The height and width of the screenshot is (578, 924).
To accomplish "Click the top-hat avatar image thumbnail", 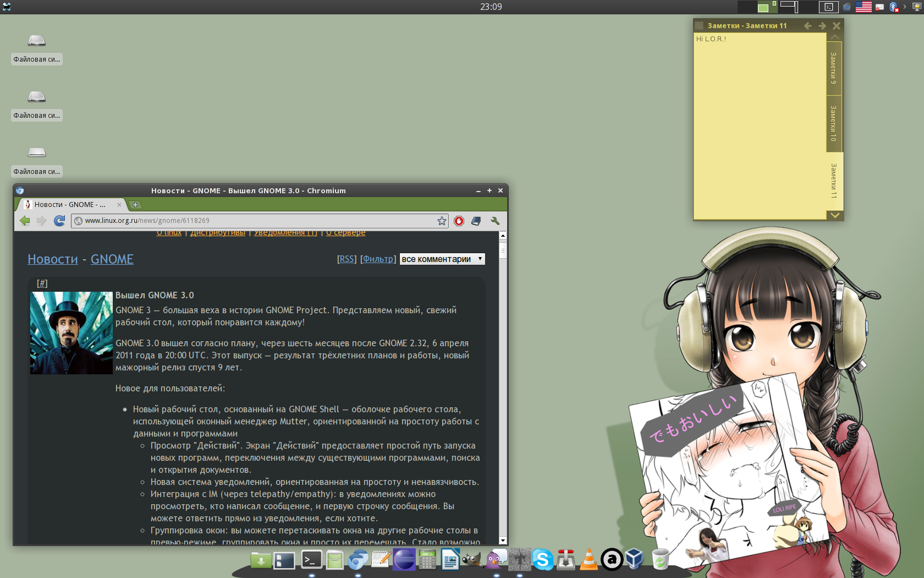I will click(71, 333).
